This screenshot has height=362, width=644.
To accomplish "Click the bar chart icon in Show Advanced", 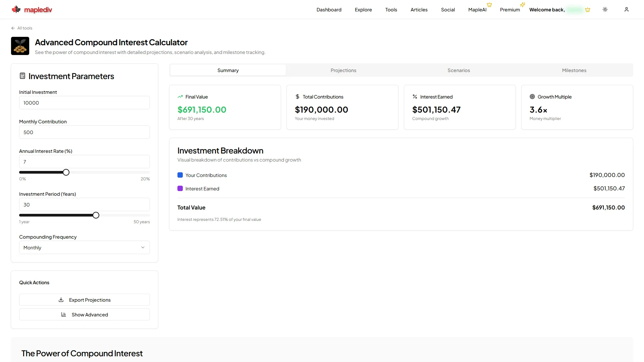I will (x=64, y=314).
